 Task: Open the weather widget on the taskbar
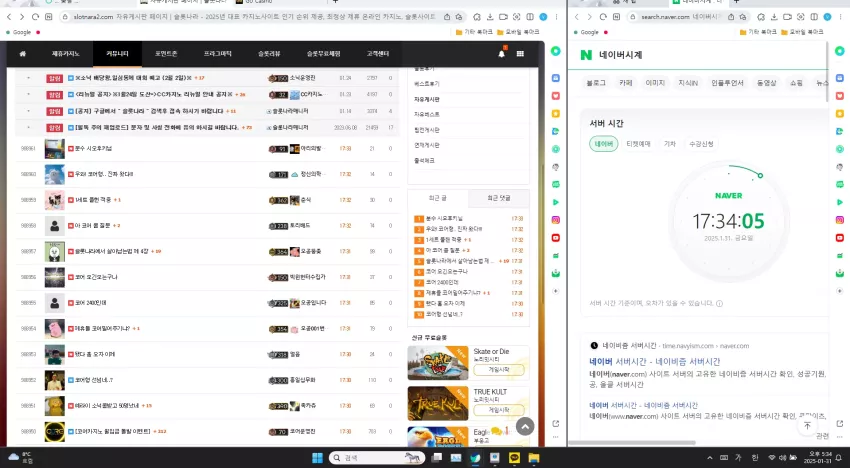tap(20, 458)
